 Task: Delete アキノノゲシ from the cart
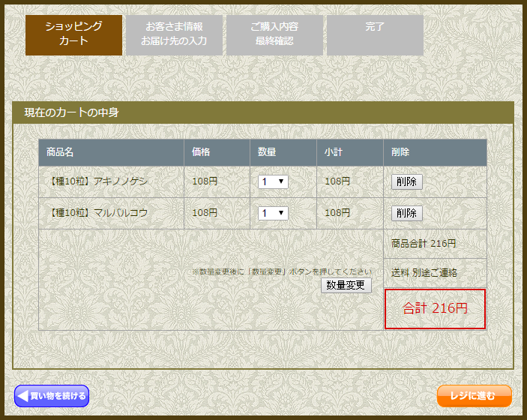pos(406,181)
